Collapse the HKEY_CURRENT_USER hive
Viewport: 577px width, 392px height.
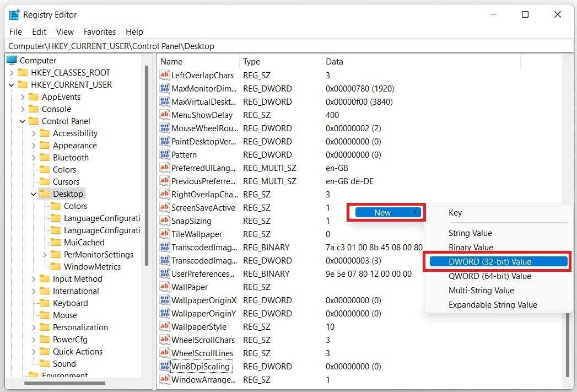12,85
